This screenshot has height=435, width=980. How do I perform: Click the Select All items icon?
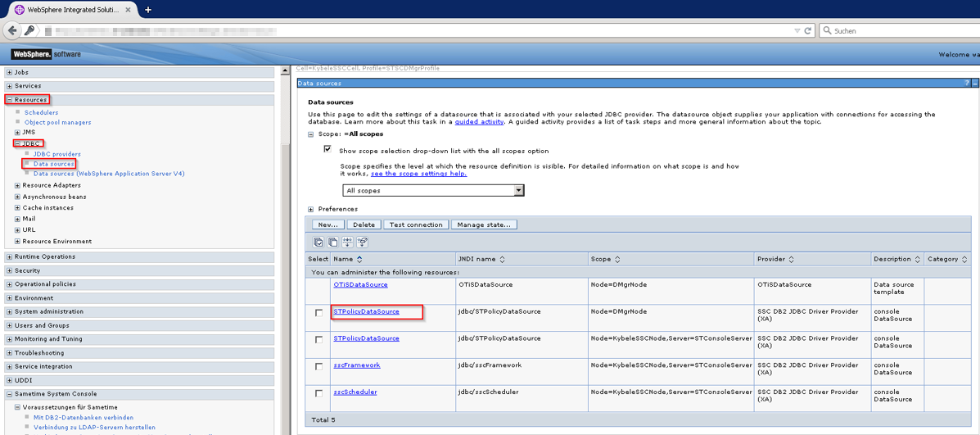coord(318,242)
